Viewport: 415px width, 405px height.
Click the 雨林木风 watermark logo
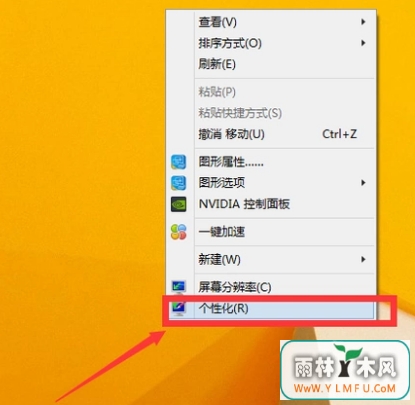click(x=345, y=370)
